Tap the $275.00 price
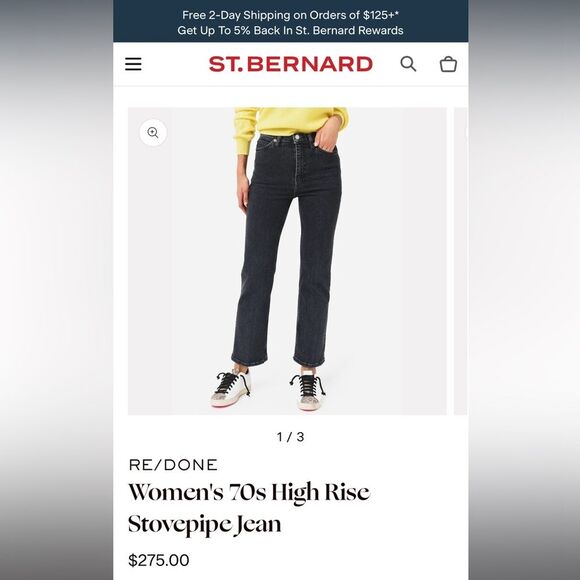Viewport: 580px width, 580px height. (x=159, y=560)
